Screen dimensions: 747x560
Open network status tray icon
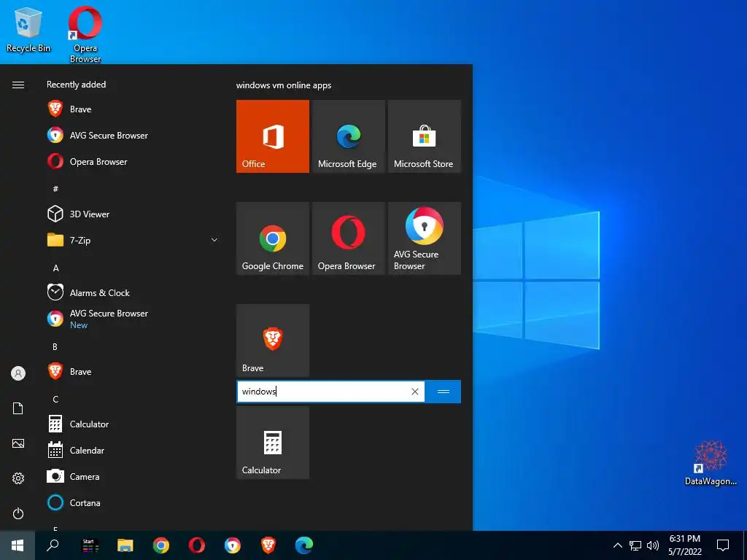pos(635,545)
